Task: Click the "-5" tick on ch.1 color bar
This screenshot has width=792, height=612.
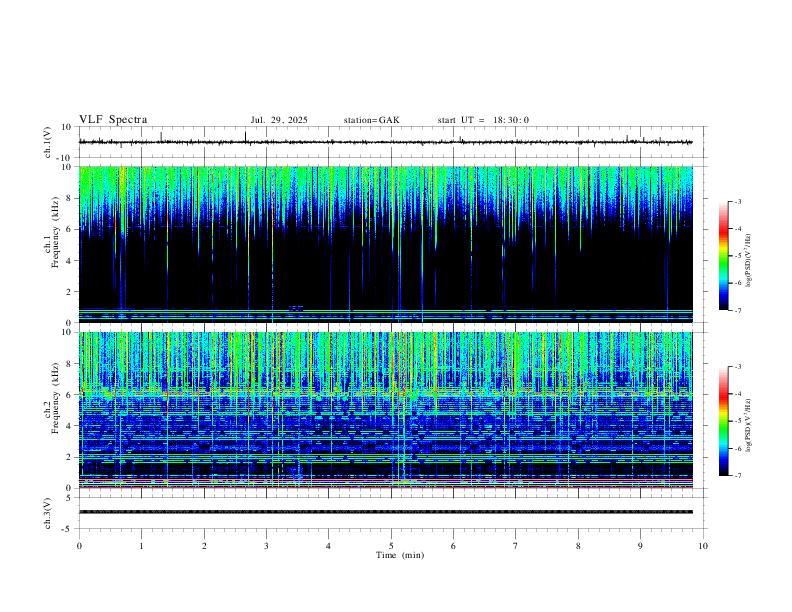Action: (x=737, y=256)
